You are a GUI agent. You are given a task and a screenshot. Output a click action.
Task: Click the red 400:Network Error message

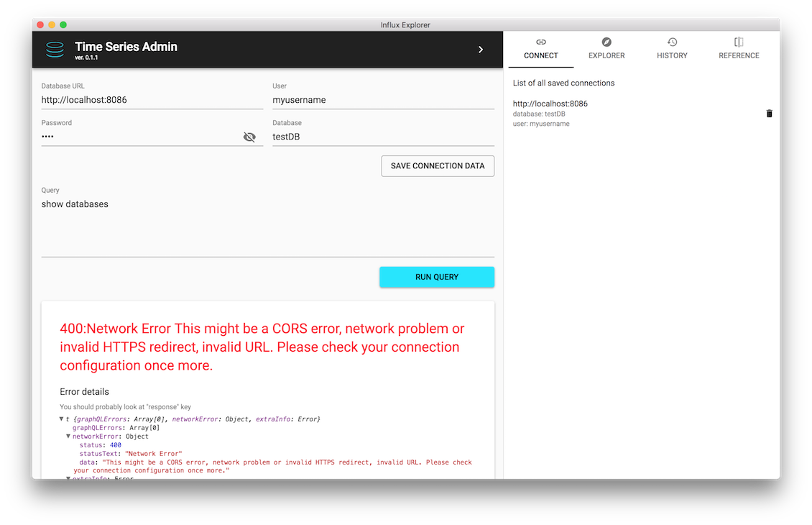262,347
